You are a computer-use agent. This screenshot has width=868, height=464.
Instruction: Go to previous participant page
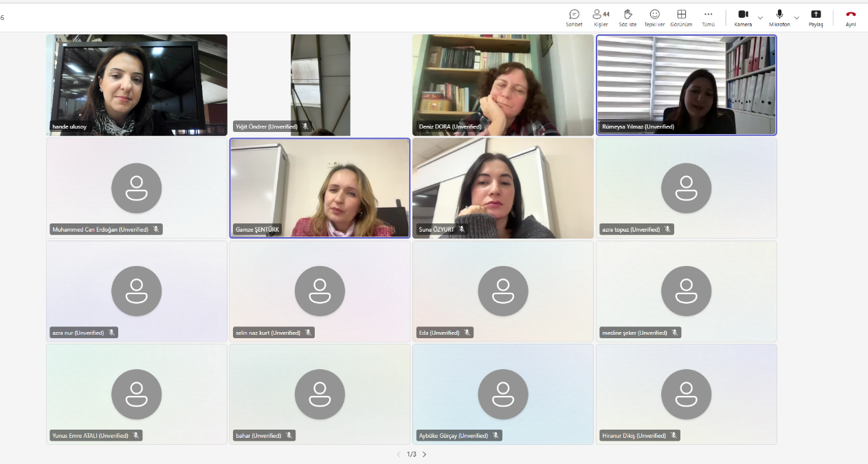click(399, 454)
